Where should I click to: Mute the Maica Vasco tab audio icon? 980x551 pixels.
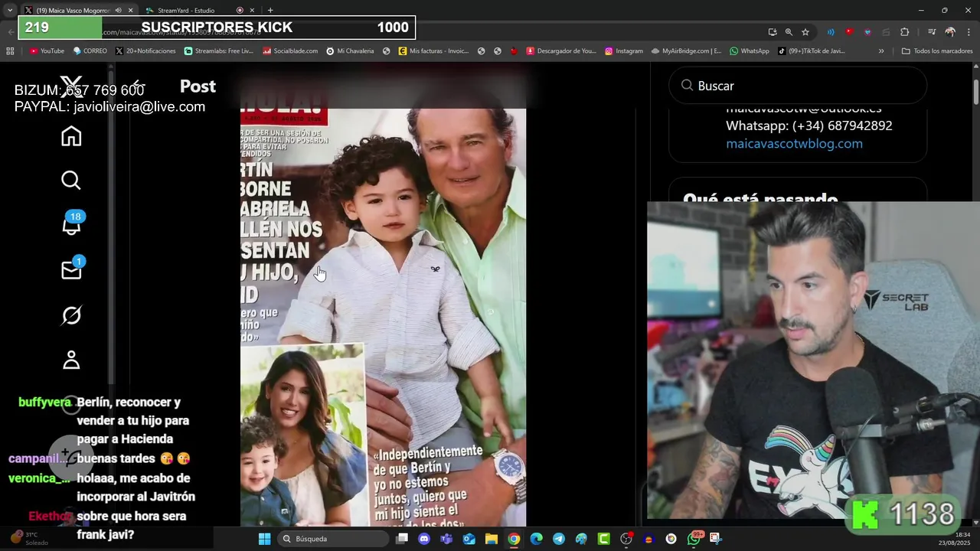118,11
